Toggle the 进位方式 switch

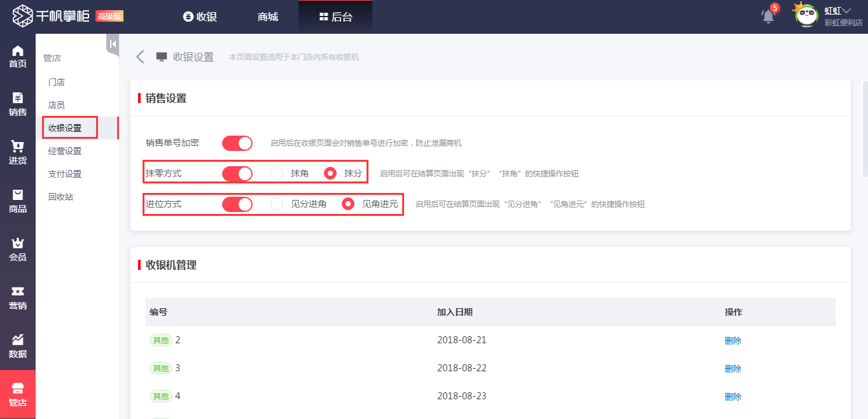pyautogui.click(x=237, y=204)
